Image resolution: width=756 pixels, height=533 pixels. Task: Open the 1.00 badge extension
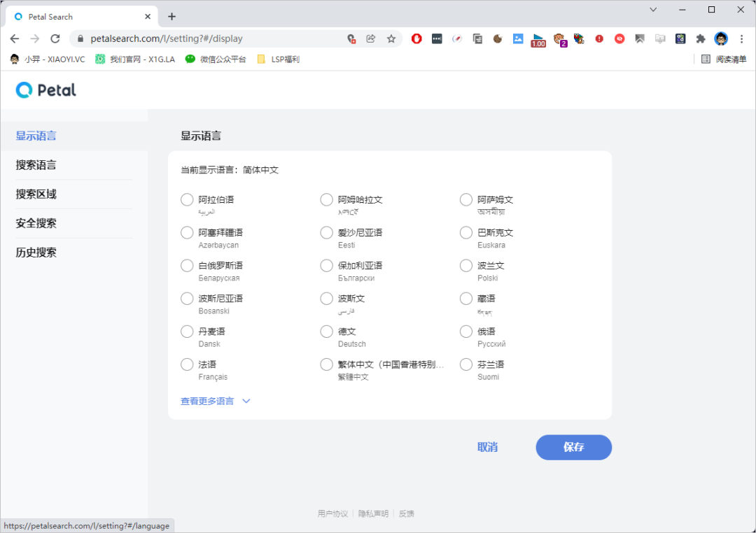click(538, 40)
